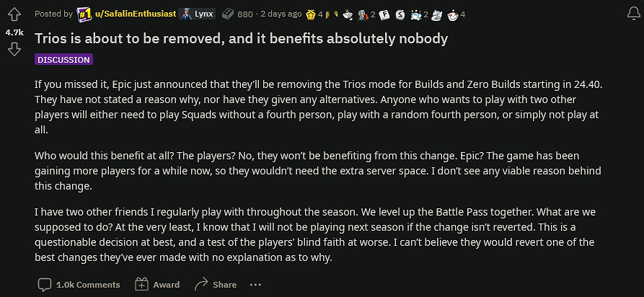The image size is (644, 297).
Task: Click the F award badge
Action: [x=384, y=14]
